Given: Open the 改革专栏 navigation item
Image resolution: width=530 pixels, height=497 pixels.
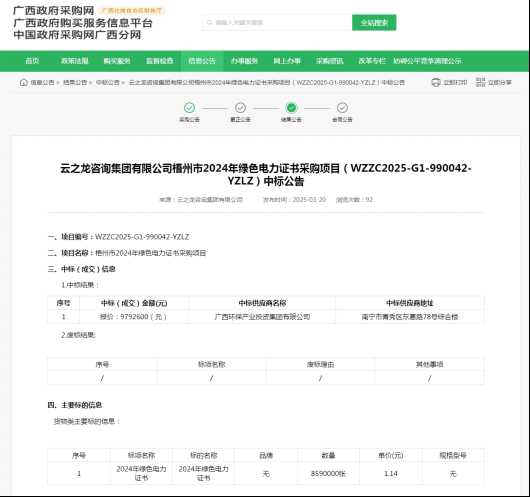Looking at the screenshot, I should click(x=372, y=61).
